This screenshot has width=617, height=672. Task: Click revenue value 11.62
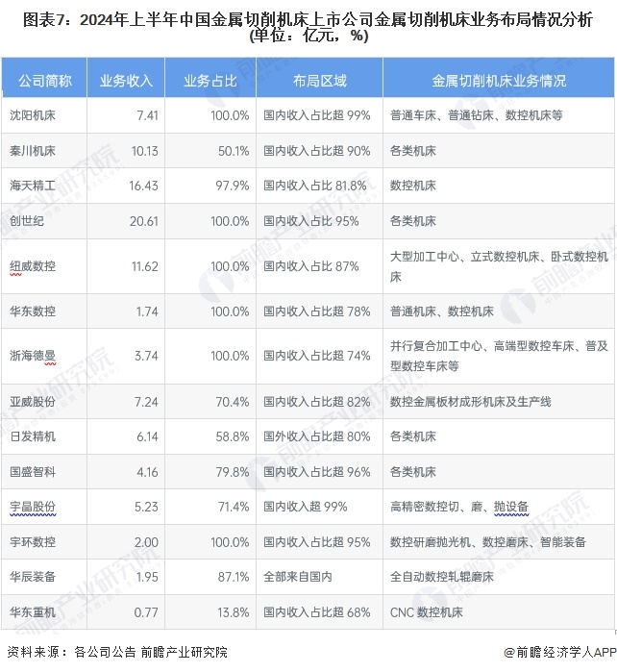tap(145, 266)
